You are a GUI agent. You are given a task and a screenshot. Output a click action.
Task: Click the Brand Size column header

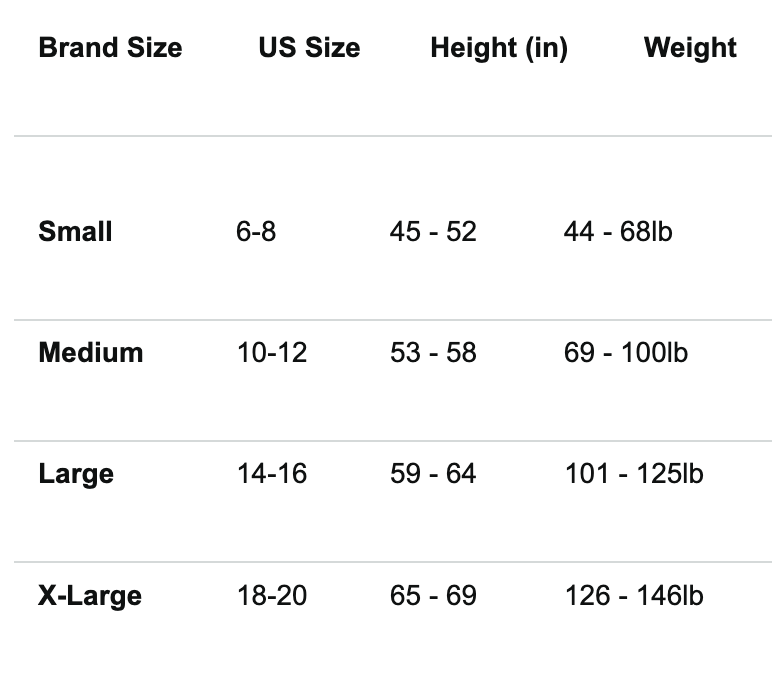tap(110, 48)
